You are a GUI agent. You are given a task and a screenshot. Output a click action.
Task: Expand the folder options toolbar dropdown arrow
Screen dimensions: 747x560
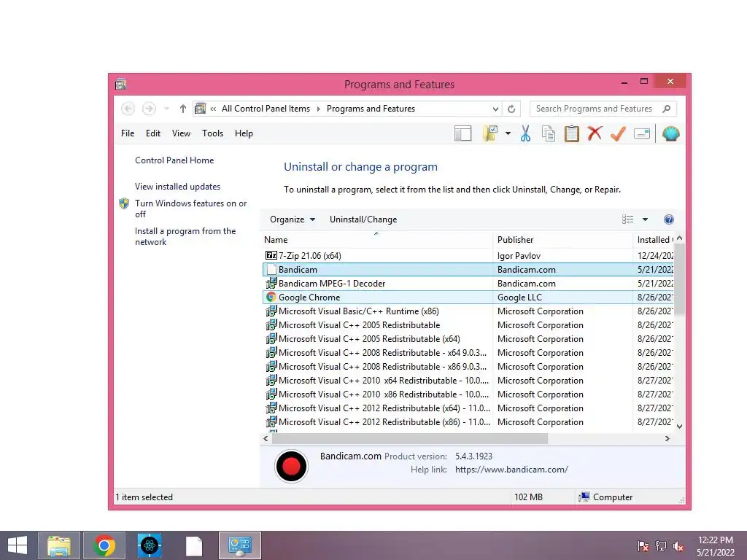coord(508,134)
